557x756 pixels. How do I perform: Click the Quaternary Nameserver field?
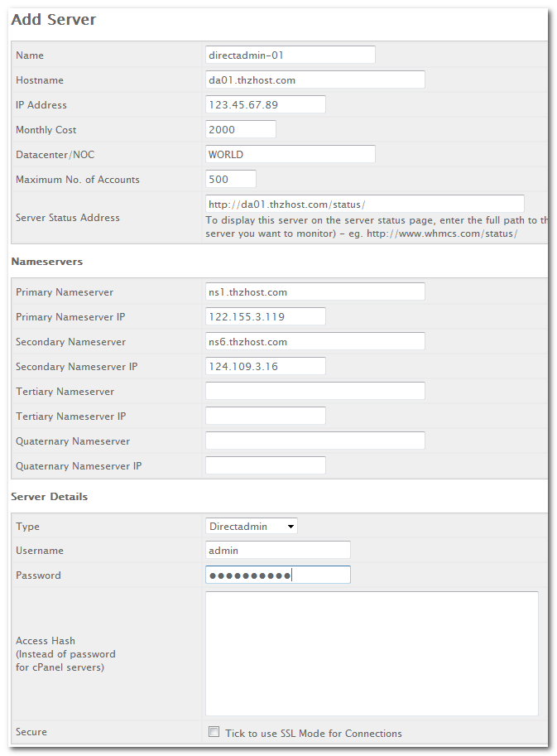point(315,441)
